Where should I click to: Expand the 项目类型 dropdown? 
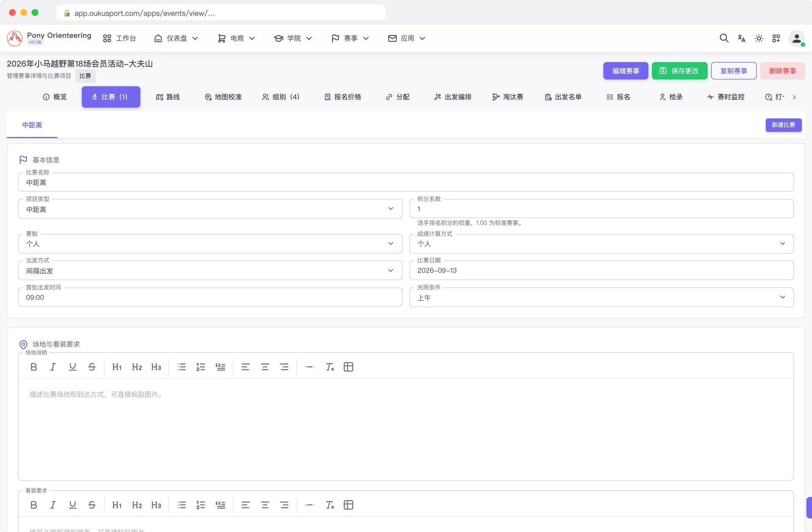pyautogui.click(x=210, y=209)
